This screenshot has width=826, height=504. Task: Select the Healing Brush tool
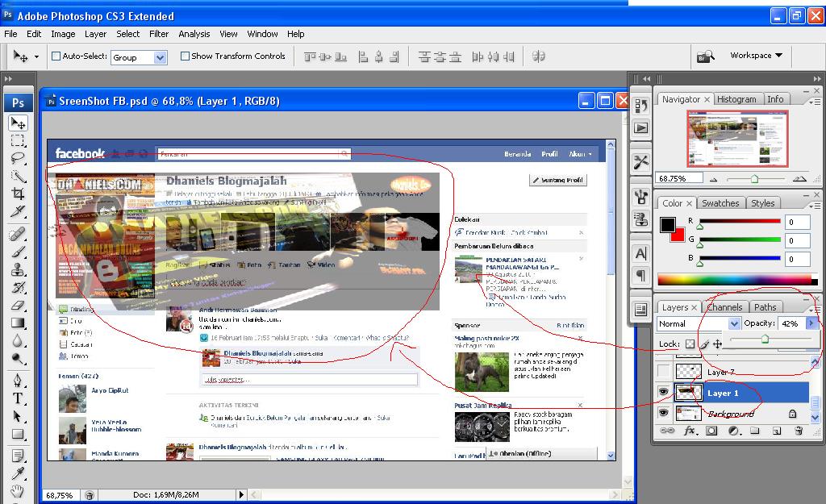click(18, 234)
